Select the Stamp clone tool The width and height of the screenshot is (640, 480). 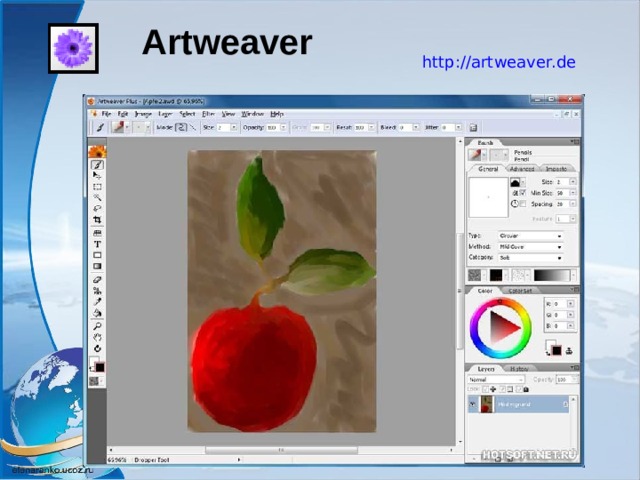(97, 291)
